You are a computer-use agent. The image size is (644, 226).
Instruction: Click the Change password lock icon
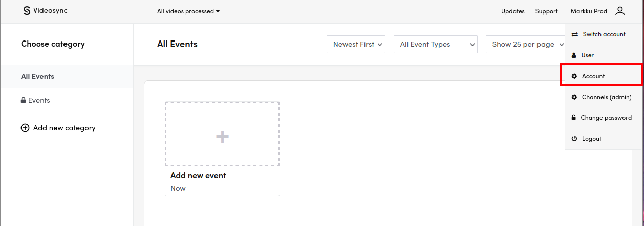(574, 118)
